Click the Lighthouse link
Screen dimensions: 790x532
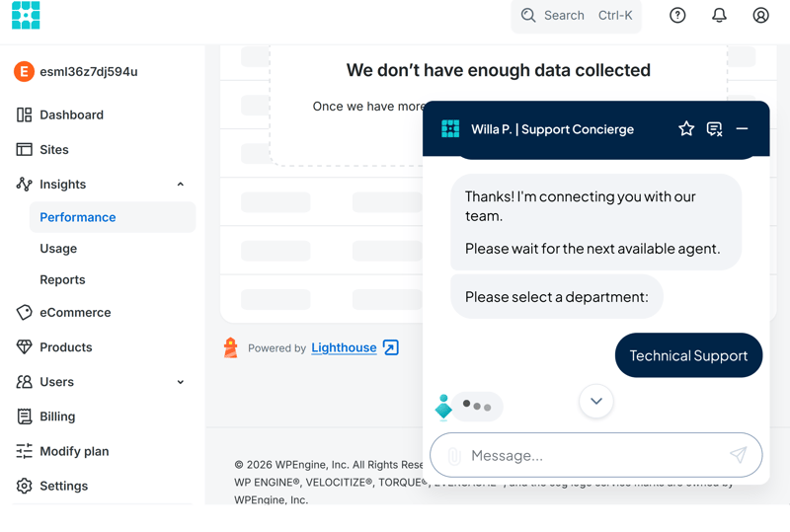coord(344,347)
